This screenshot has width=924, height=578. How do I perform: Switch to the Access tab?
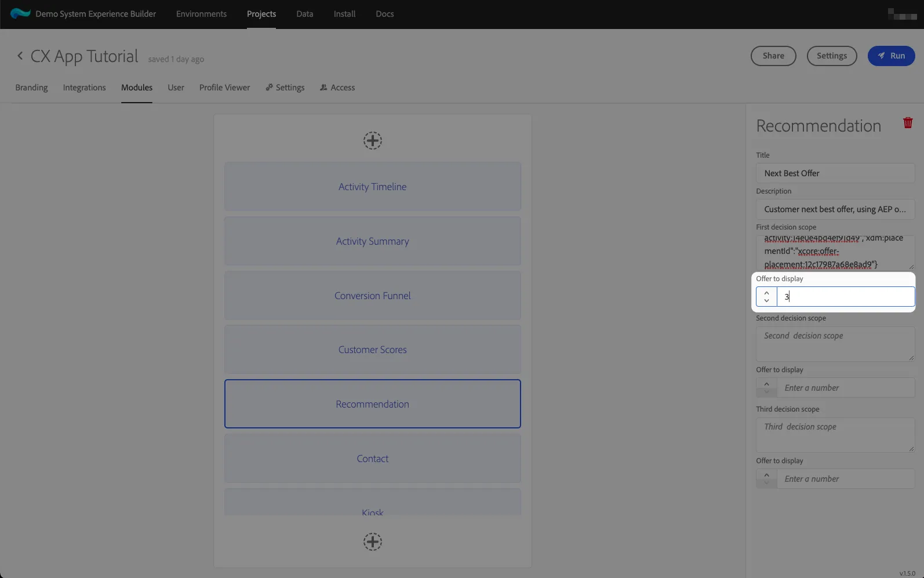(x=337, y=88)
